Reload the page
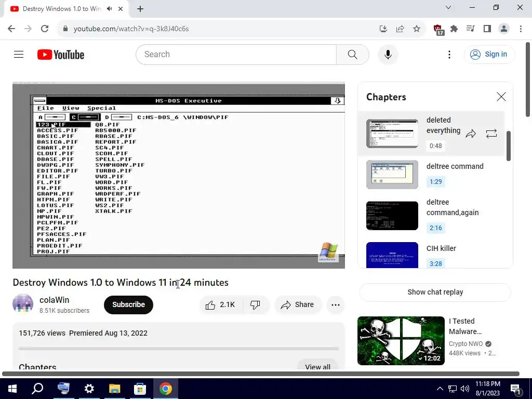The image size is (532, 399). click(x=45, y=29)
